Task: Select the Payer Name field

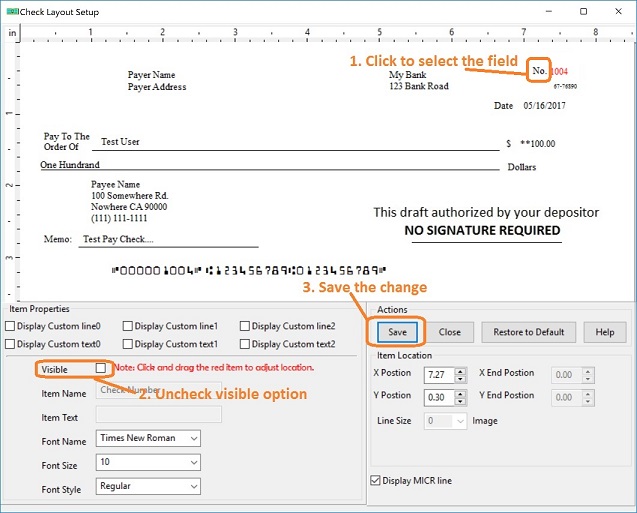Action: (x=152, y=75)
